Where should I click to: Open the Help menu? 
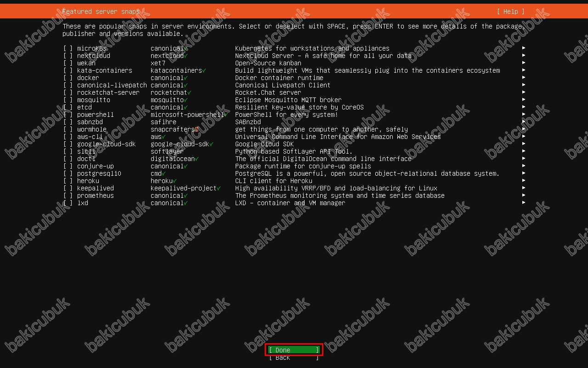511,11
